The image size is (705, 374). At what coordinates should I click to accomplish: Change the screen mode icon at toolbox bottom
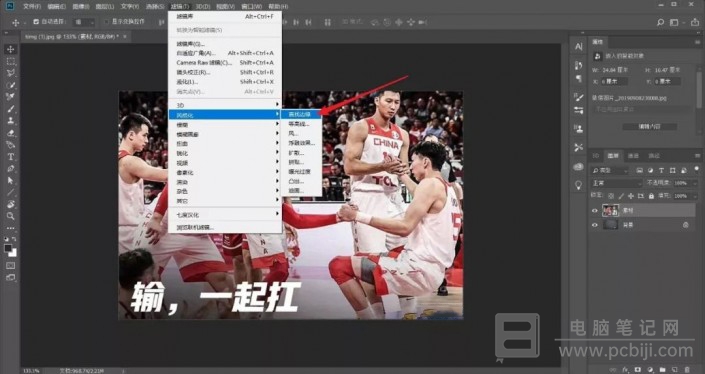pos(11,278)
